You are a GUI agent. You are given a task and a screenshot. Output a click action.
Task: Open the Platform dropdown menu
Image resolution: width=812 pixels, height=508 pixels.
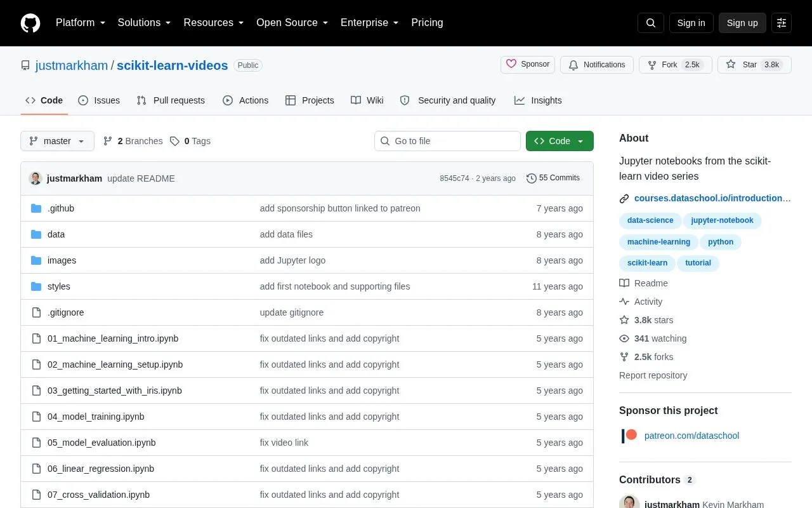pyautogui.click(x=81, y=23)
